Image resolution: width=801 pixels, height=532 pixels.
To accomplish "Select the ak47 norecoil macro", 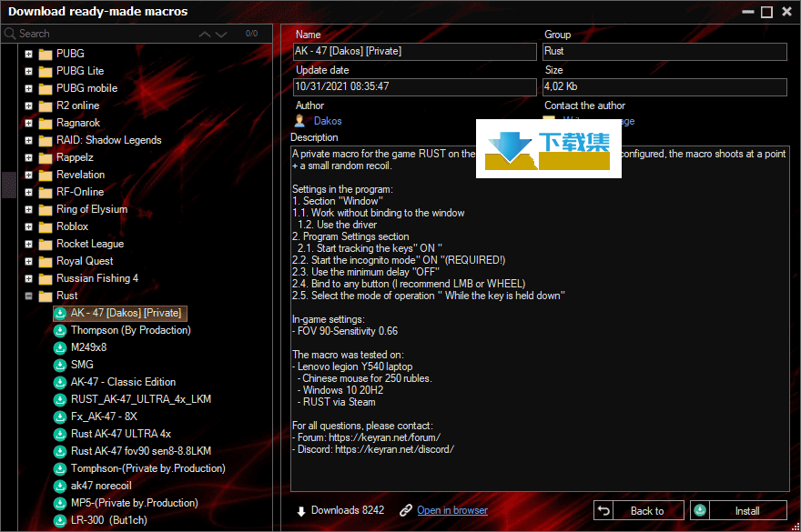I will [x=101, y=486].
